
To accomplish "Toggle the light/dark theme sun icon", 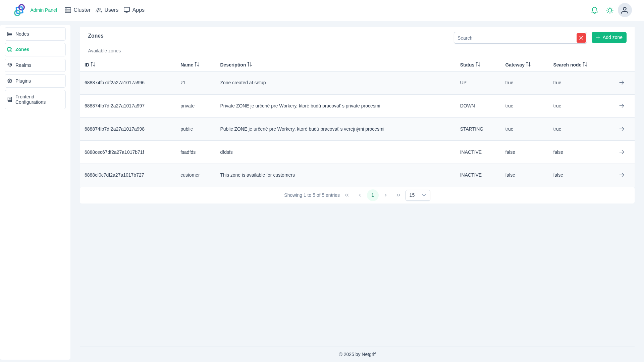I will pos(610,10).
